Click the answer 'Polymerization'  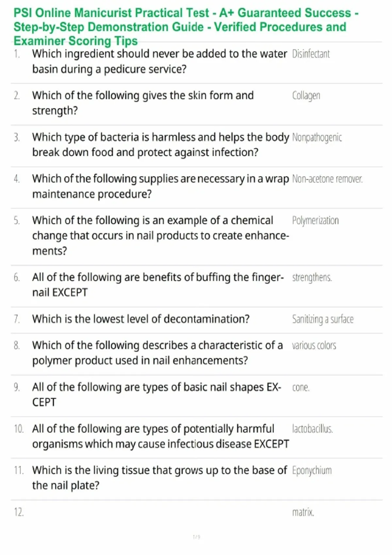(315, 220)
